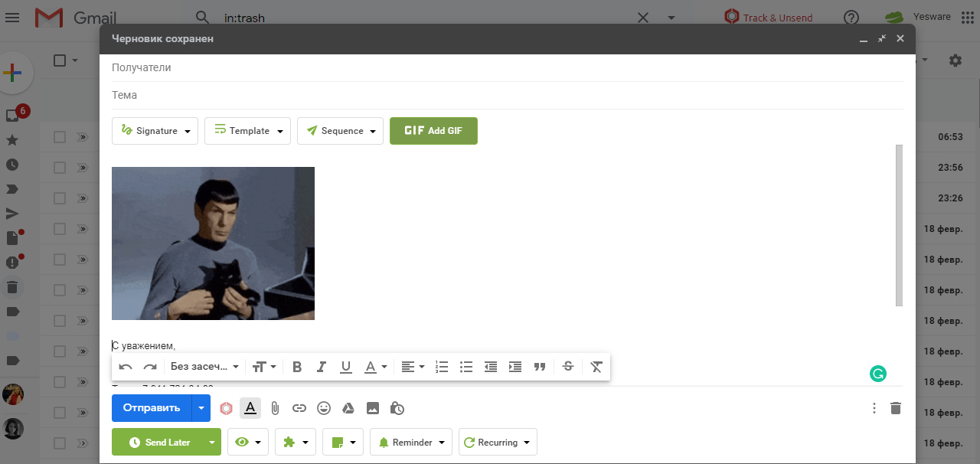Toggle confidential mode lock-clock icon
This screenshot has height=464, width=980.
(x=397, y=408)
